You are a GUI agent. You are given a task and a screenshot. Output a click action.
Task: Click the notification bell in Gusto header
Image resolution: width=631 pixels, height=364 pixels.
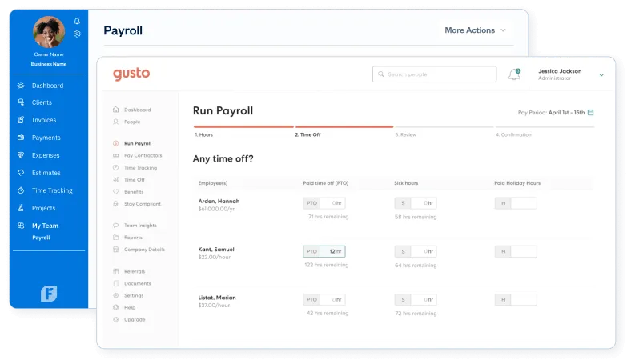coord(514,74)
